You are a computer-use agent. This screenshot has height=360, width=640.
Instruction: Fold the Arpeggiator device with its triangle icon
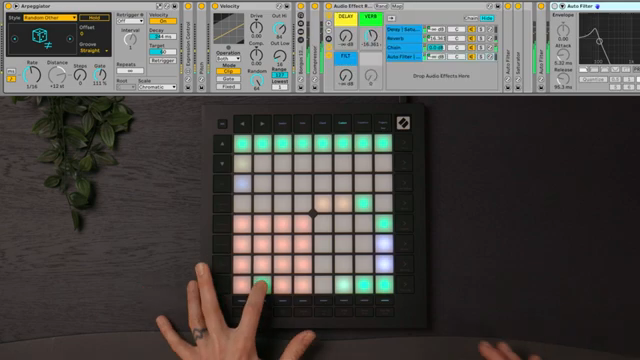pos(16,6)
